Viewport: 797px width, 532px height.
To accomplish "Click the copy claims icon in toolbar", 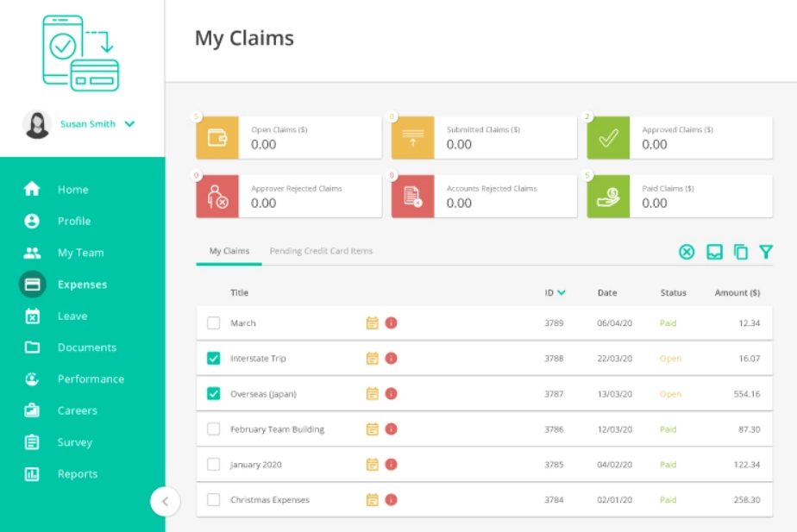I will (741, 252).
